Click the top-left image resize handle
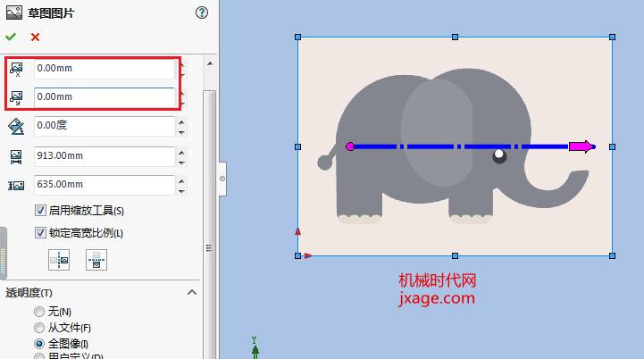Viewport: 644px width, 359px height. point(298,38)
